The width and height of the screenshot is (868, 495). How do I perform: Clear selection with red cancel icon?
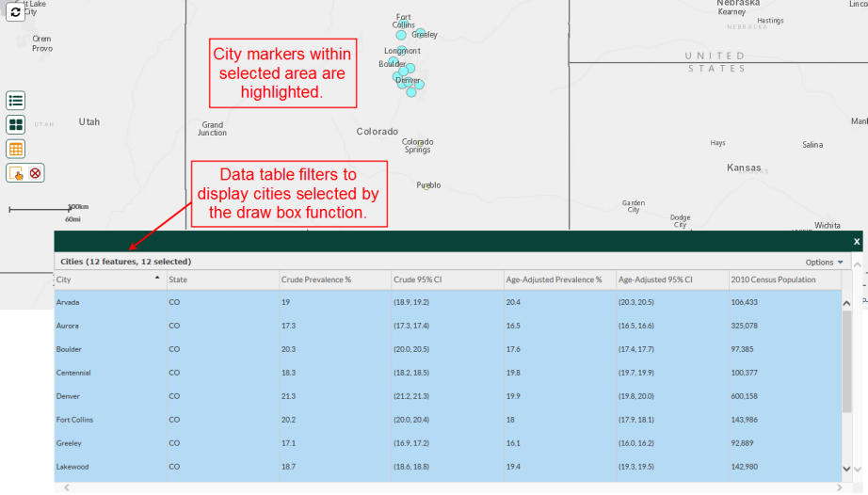tap(36, 173)
